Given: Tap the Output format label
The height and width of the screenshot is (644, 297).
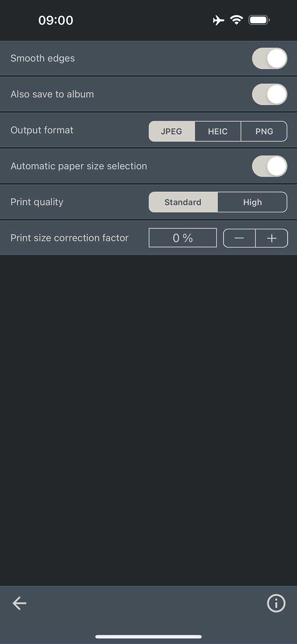Looking at the screenshot, I should point(42,130).
